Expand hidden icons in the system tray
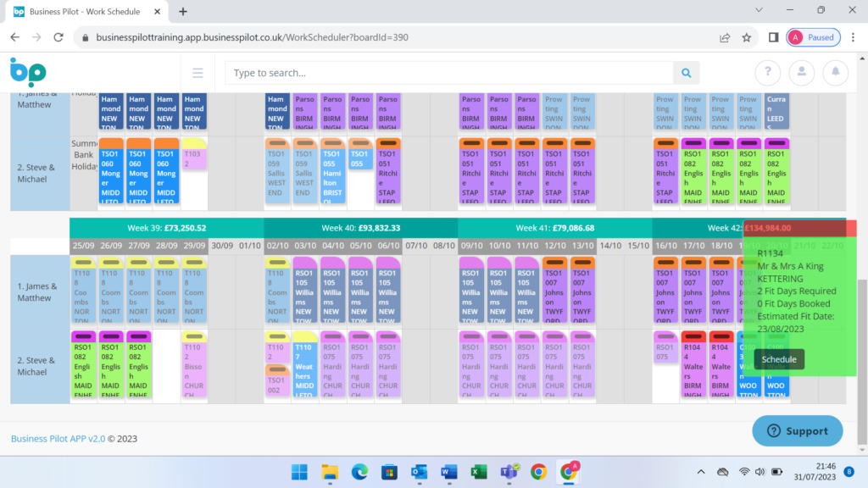The width and height of the screenshot is (868, 488). click(700, 472)
